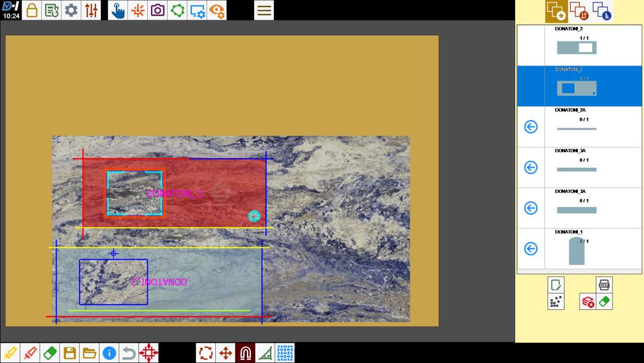Select the DONATONI_2 piece thumbnail in list
The width and height of the screenshot is (644, 363).
(577, 48)
